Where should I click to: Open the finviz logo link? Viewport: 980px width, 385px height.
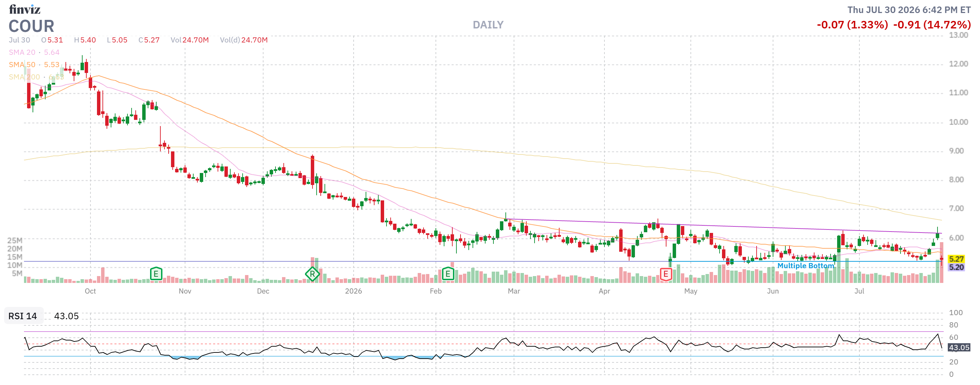pyautogui.click(x=25, y=9)
